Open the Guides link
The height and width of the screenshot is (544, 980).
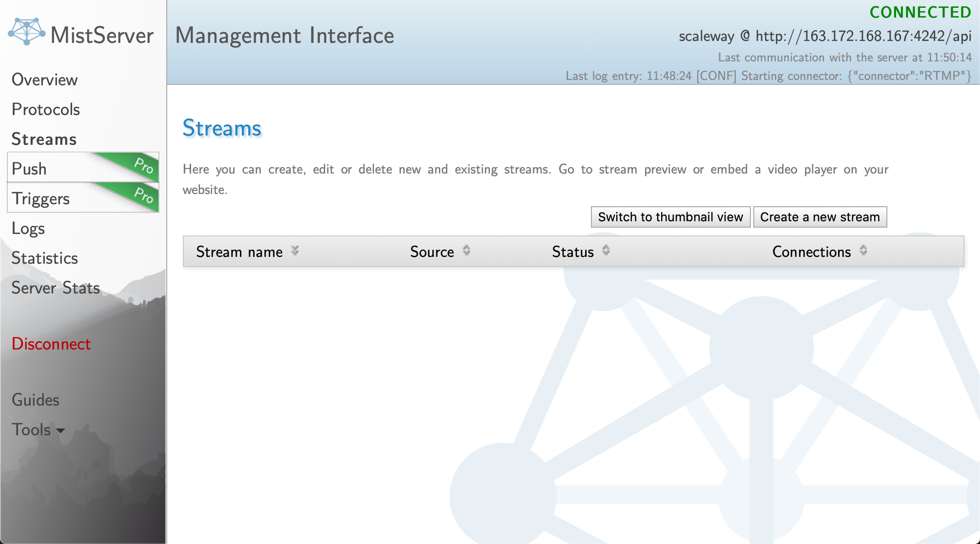[x=35, y=400]
